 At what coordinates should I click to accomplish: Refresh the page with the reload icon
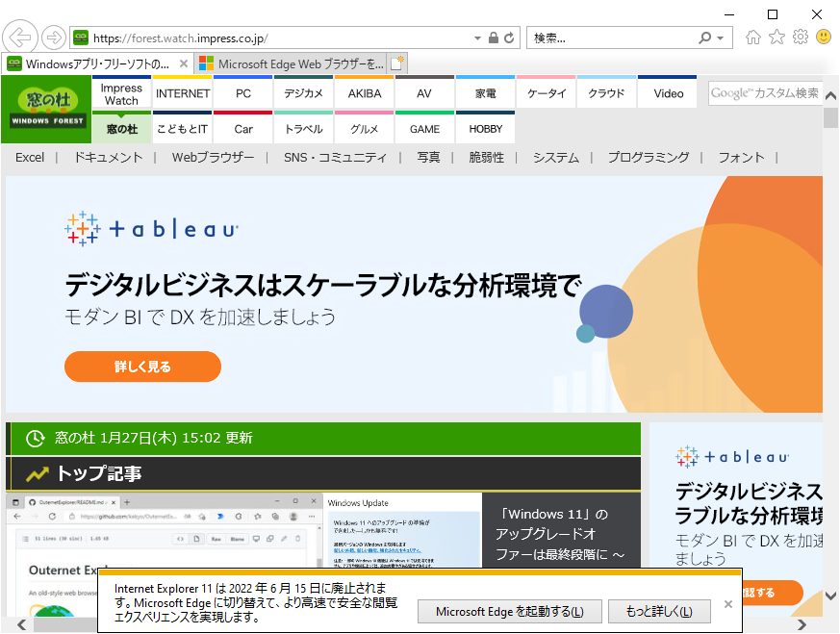509,38
